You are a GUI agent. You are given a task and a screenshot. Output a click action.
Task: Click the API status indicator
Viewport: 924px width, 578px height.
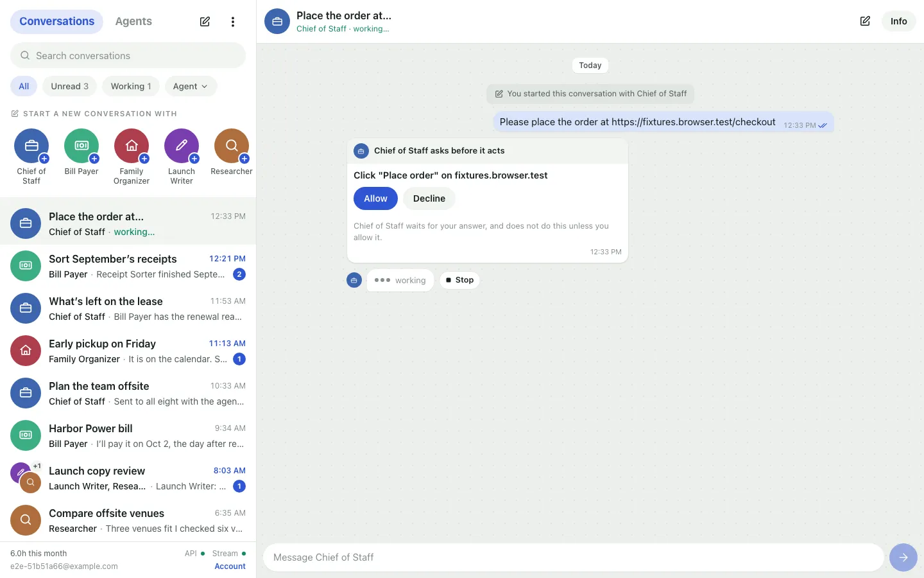click(194, 554)
